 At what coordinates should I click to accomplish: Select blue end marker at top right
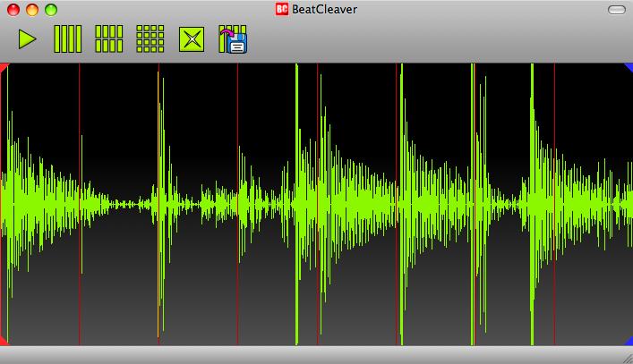(x=629, y=68)
